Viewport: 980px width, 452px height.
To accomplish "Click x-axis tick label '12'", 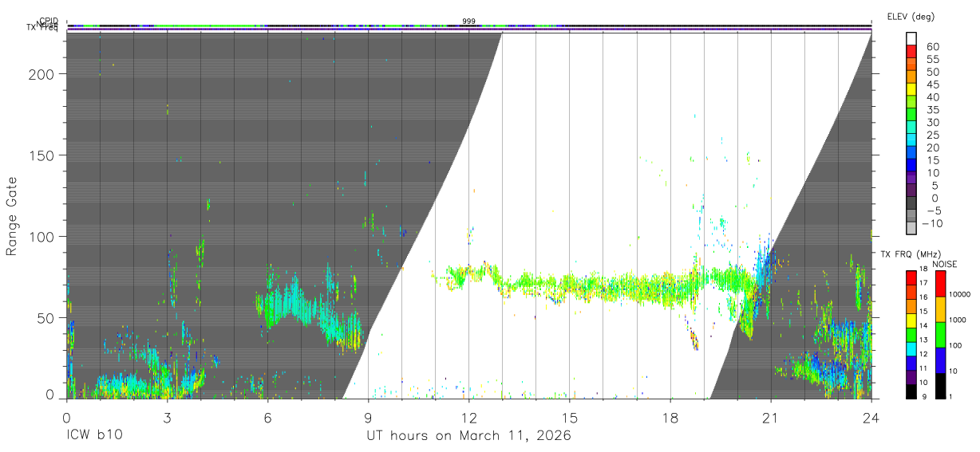I will (468, 417).
